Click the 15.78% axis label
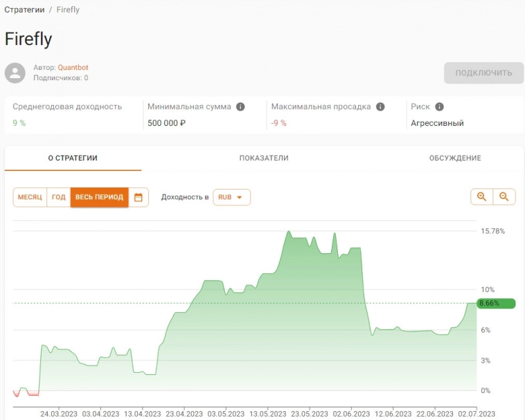This screenshot has width=525, height=420. tap(493, 231)
